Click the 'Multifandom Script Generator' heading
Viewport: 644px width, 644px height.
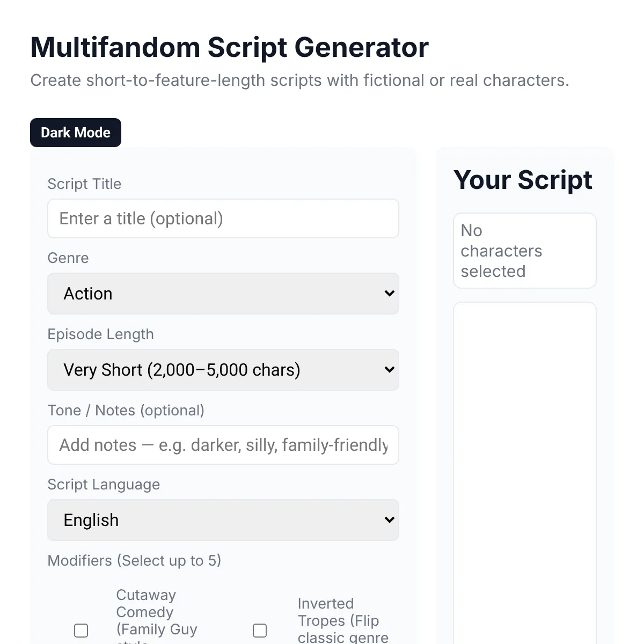(229, 47)
